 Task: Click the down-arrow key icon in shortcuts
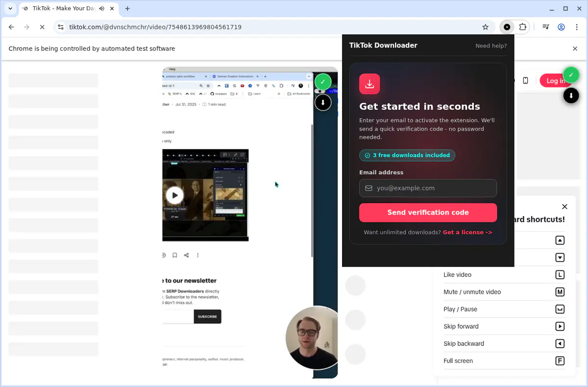[x=560, y=258]
